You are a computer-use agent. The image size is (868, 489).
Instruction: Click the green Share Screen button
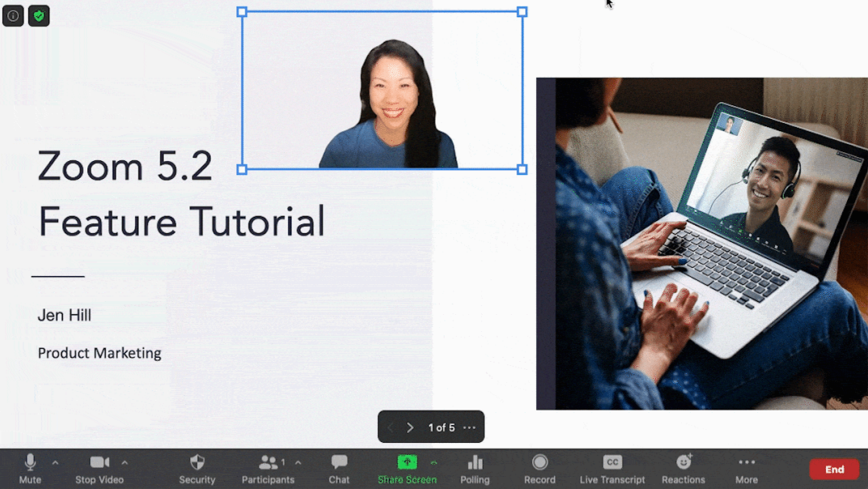(407, 468)
